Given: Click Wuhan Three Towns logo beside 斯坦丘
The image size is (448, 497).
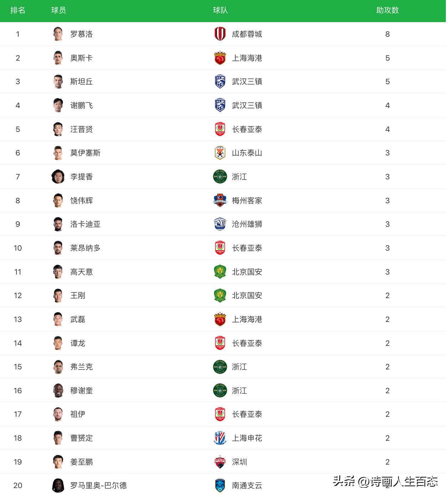Looking at the screenshot, I should click(x=220, y=82).
